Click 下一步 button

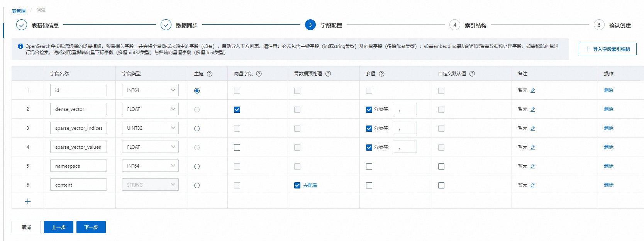point(91,227)
